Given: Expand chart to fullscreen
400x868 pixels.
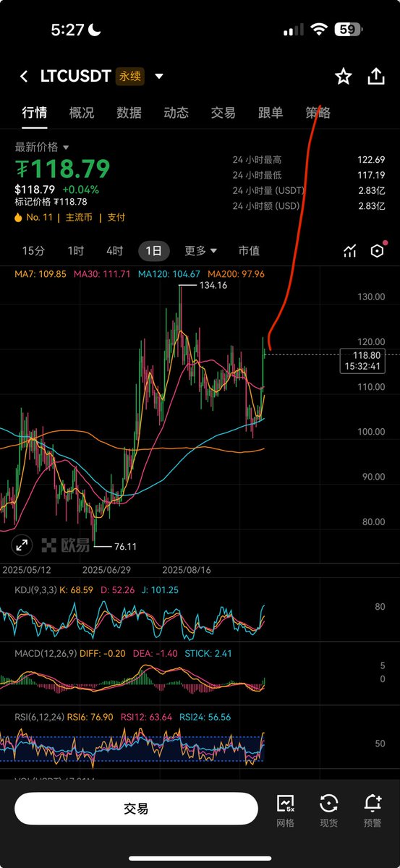Looking at the screenshot, I should [x=22, y=545].
